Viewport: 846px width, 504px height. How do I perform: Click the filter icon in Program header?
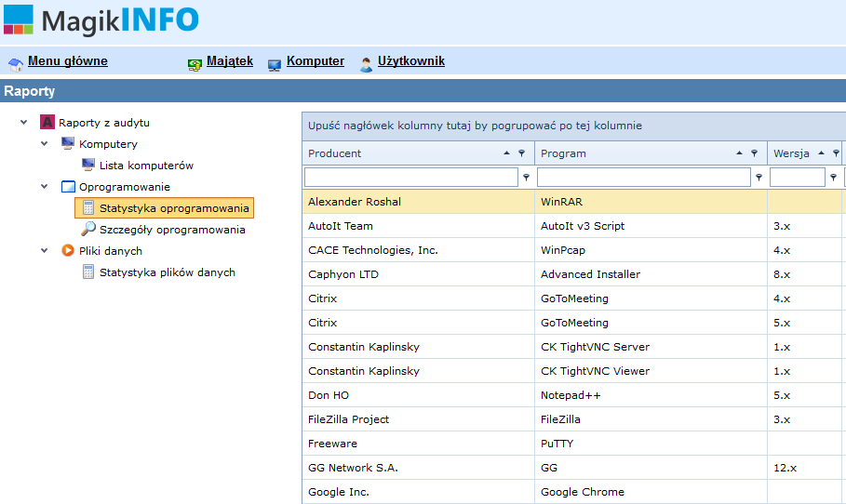click(754, 153)
